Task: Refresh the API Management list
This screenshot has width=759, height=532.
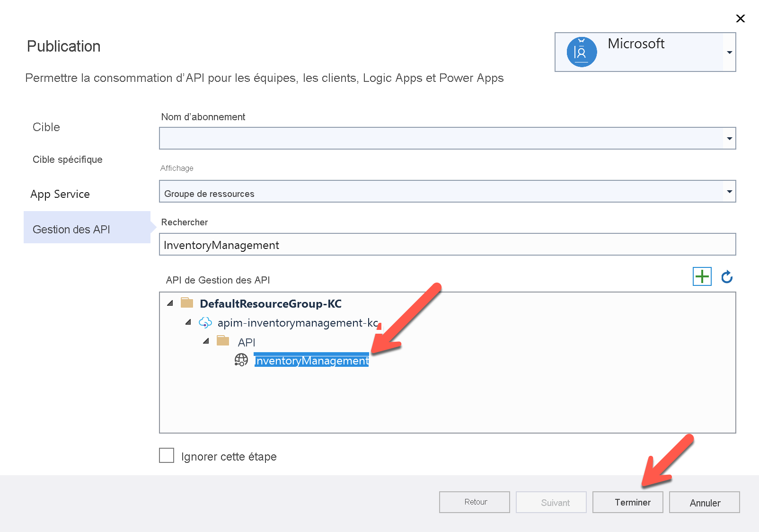Action: point(727,277)
